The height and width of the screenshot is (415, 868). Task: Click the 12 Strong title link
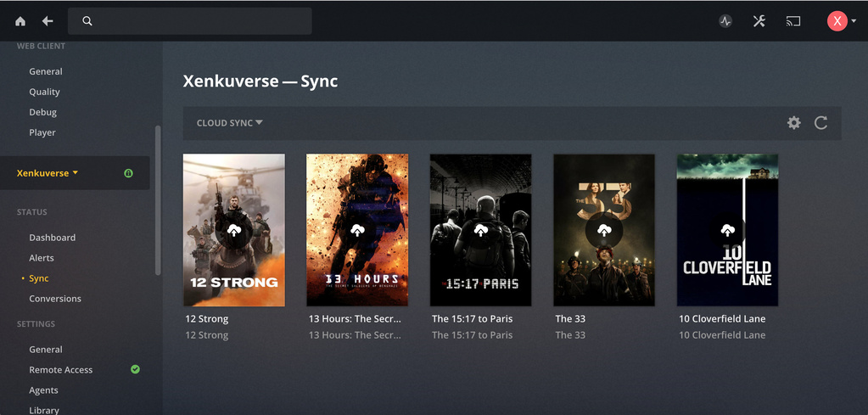tap(206, 319)
